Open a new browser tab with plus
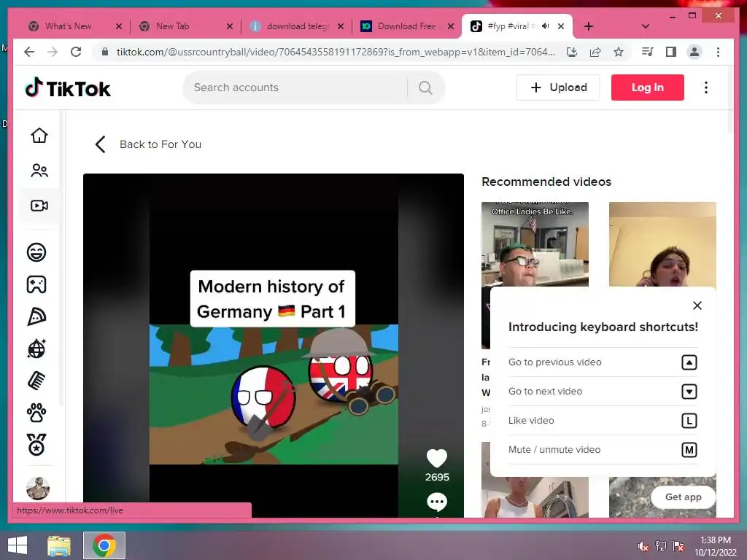747x560 pixels. point(589,26)
